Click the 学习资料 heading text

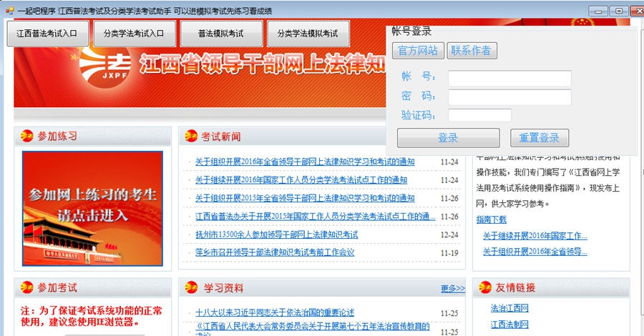click(x=223, y=288)
